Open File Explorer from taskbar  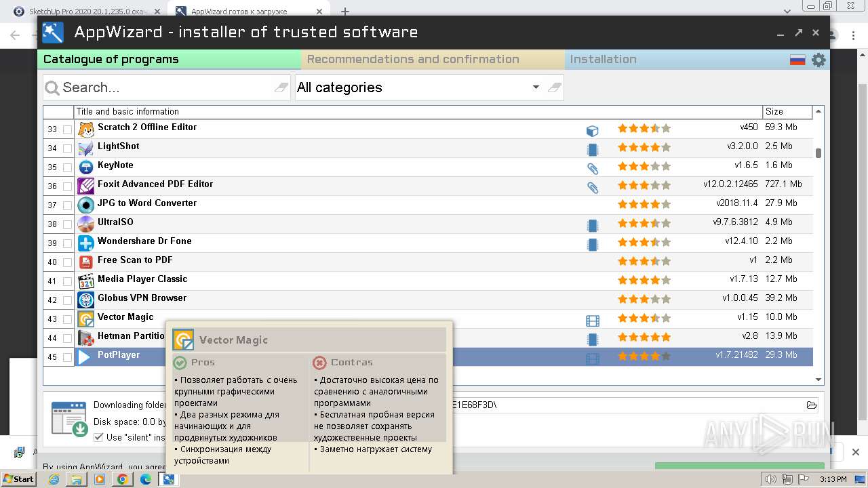(77, 479)
